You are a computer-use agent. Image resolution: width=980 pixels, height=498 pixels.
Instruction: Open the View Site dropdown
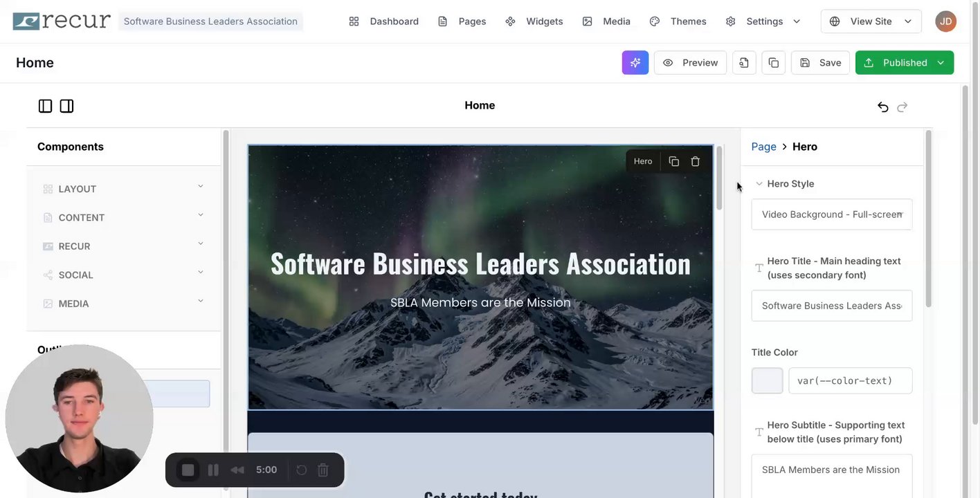tap(871, 21)
